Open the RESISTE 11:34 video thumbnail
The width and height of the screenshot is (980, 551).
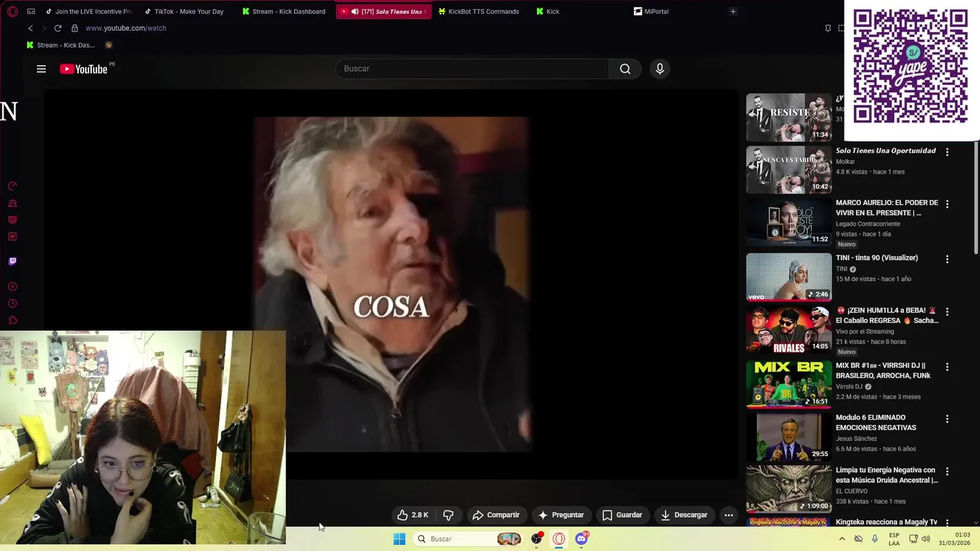click(x=789, y=117)
